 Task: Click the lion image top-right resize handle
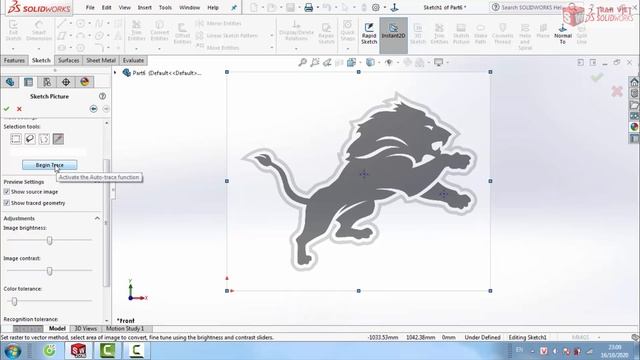tap(490, 72)
